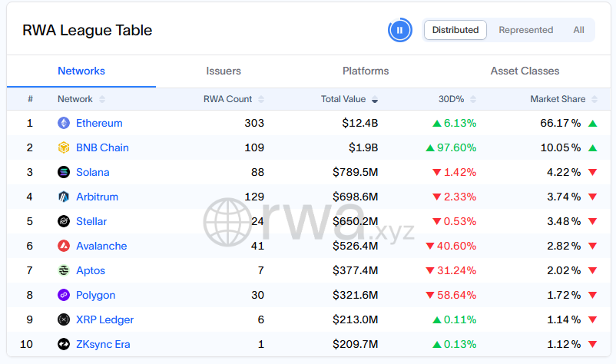
Task: Open the Solana network link
Action: [93, 172]
